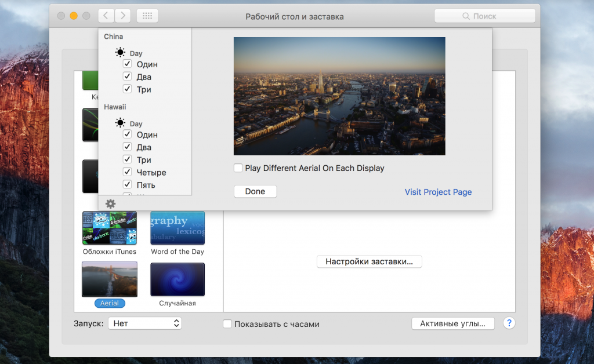Enable Play Different Aerial On Each Display
This screenshot has height=364, width=594.
click(x=238, y=168)
